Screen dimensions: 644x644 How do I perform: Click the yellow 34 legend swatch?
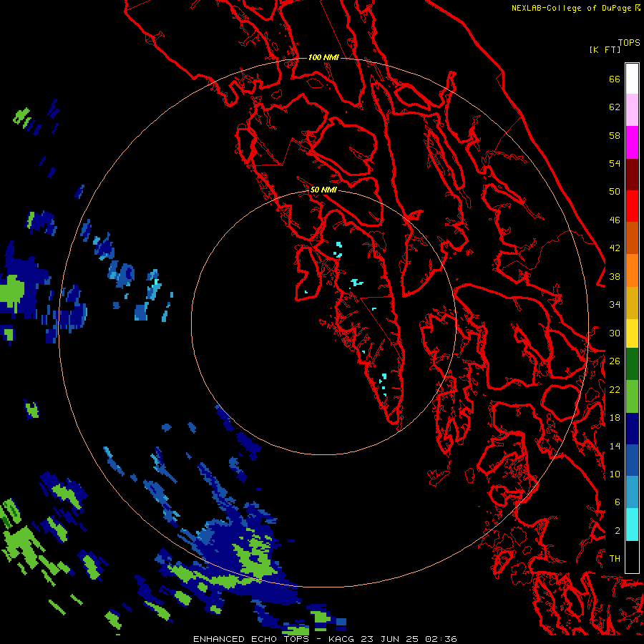[632, 333]
